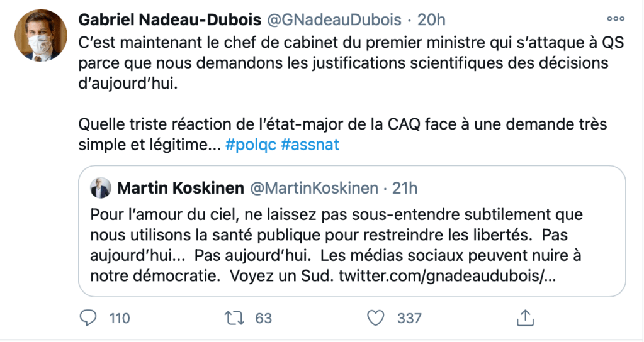644x342 pixels.
Task: Click the 21h quoted tweet timestamp
Action: 404,187
